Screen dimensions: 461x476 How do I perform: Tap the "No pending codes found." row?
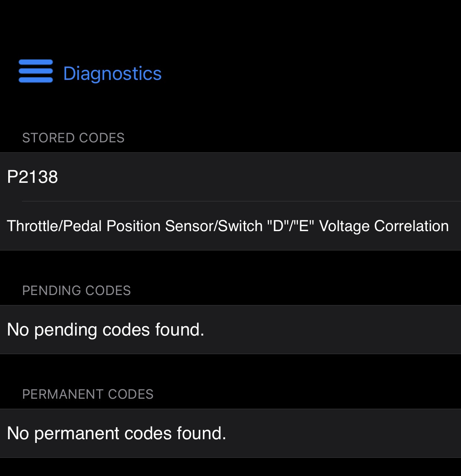(x=230, y=330)
